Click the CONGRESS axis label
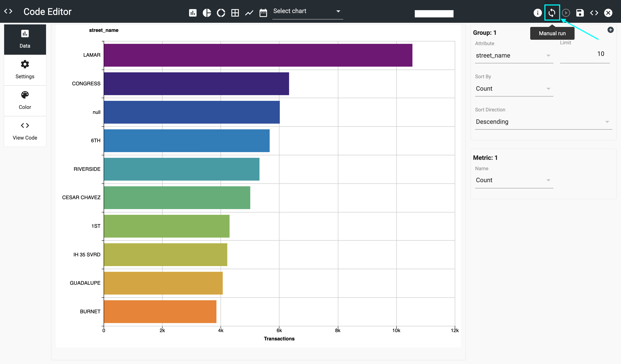This screenshot has width=621, height=364. pyautogui.click(x=86, y=84)
